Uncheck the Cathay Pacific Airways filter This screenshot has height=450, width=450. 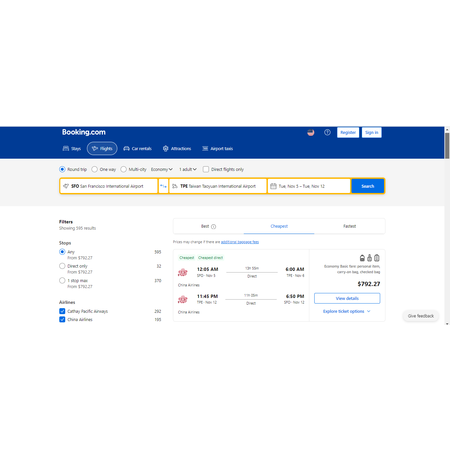(x=62, y=311)
